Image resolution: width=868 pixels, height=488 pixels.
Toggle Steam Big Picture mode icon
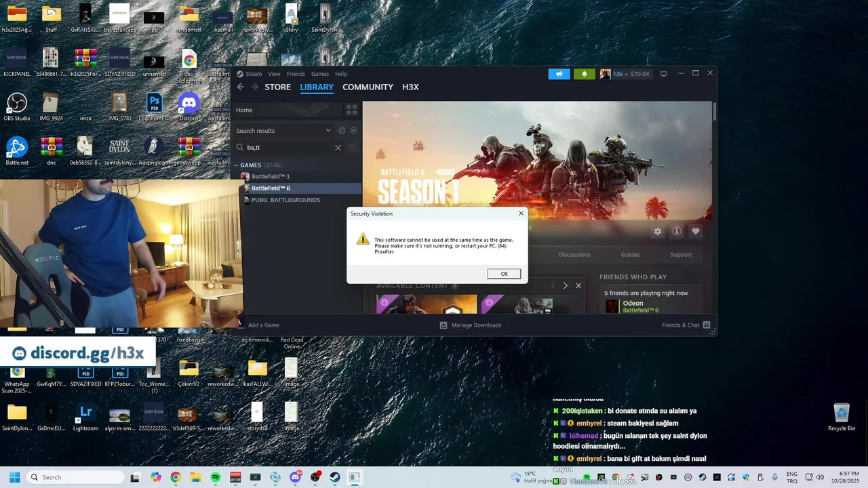tap(664, 74)
